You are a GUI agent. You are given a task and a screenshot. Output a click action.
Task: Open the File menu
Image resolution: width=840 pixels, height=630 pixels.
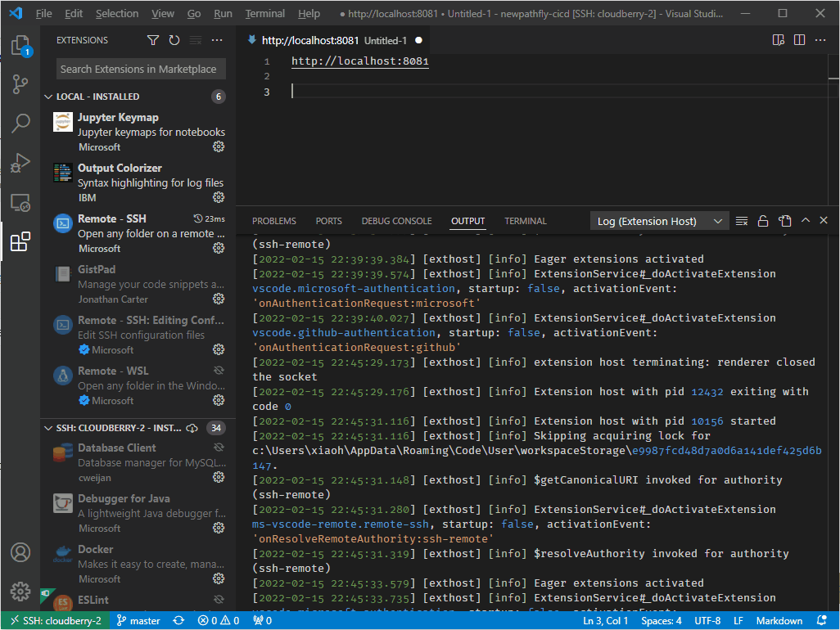tap(43, 14)
